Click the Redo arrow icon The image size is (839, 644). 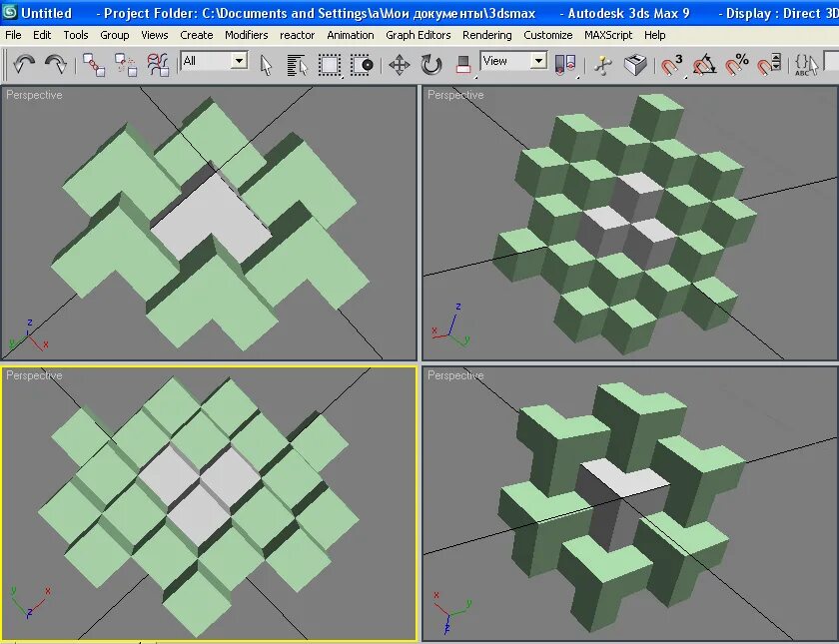(56, 64)
